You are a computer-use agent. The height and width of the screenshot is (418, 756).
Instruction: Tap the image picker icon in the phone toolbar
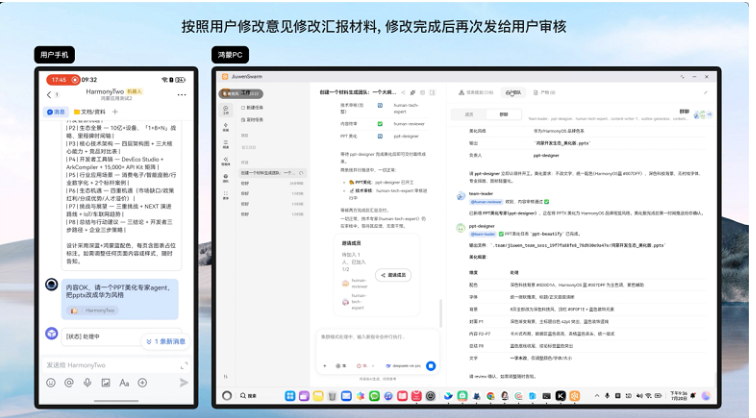tap(106, 383)
